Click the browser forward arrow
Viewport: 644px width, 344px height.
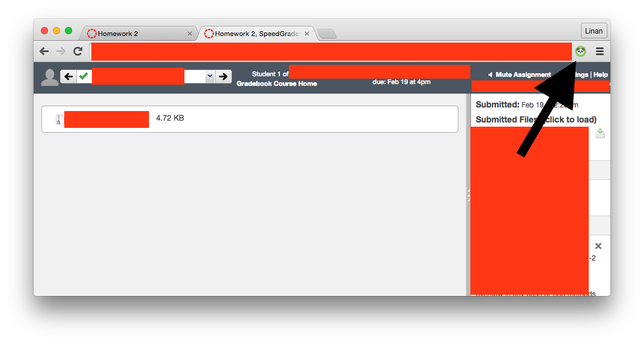coord(61,51)
